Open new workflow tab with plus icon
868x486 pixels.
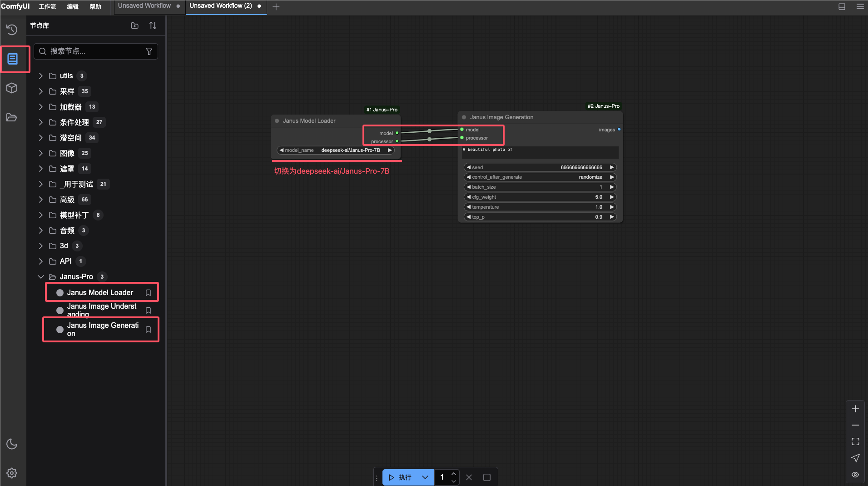[x=276, y=6]
